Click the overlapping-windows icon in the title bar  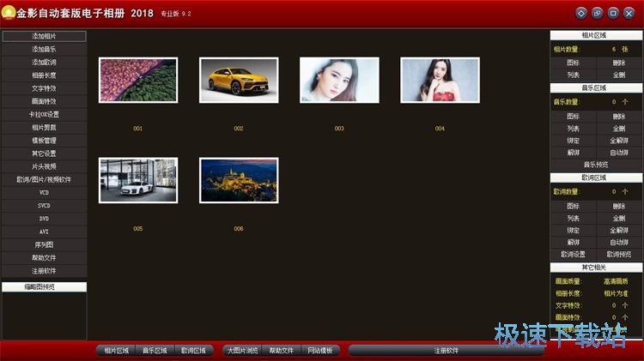[597, 14]
